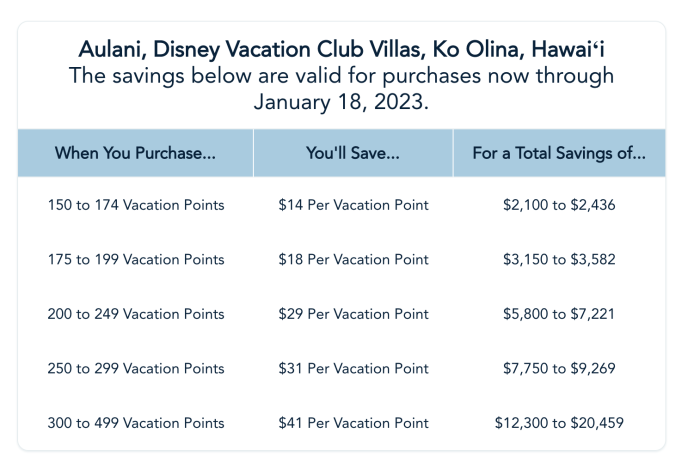700x475 pixels.
Task: Click the $2,100 to $2,436 savings cell
Action: point(559,205)
